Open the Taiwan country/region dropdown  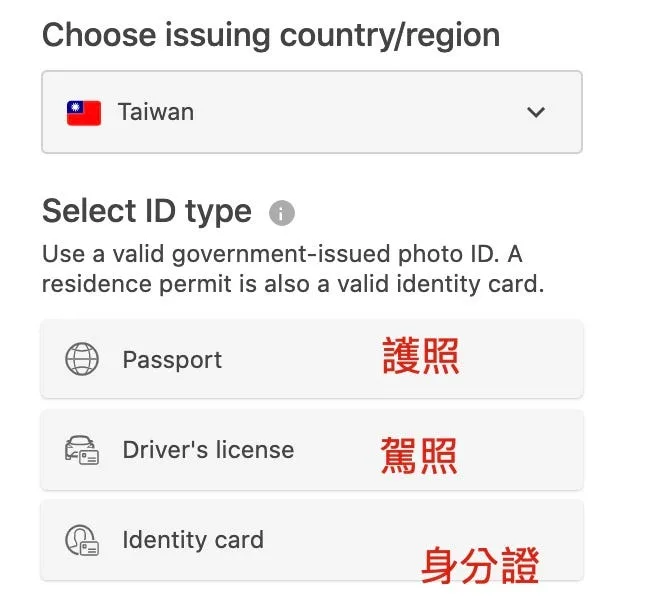[312, 112]
